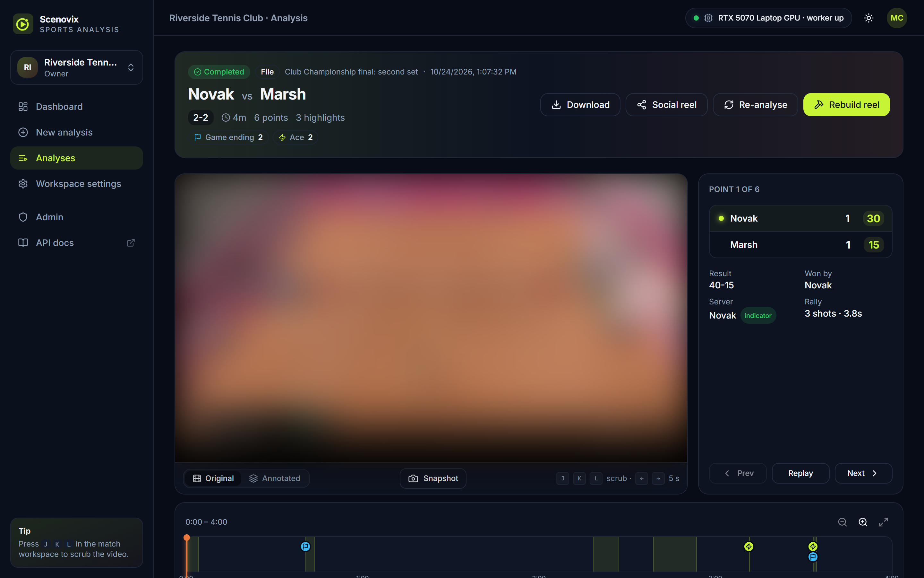
Task: Click the orange timeline playhead
Action: (187, 538)
